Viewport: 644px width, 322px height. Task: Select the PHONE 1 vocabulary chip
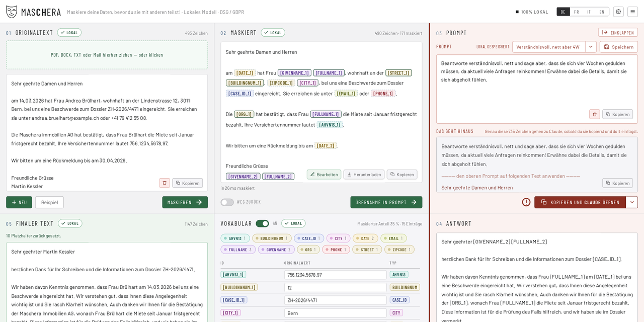point(335,250)
